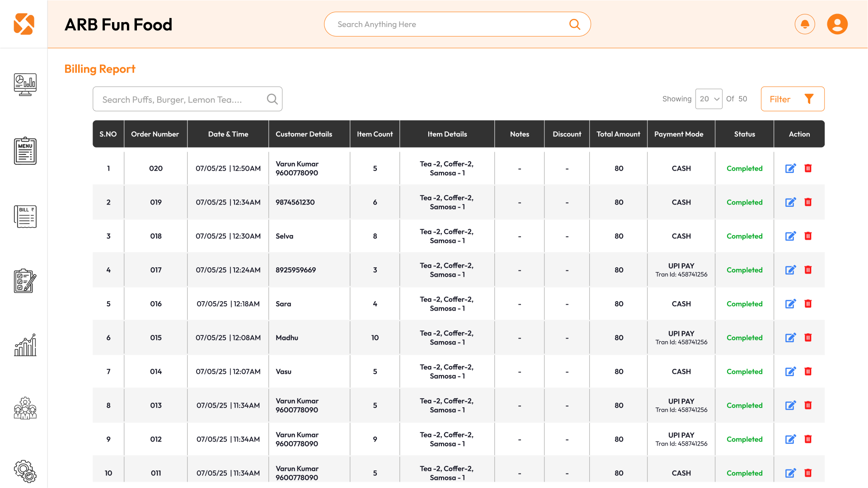Screen dimensions: 868x488
Task: Delete order 019
Action: pyautogui.click(x=808, y=202)
